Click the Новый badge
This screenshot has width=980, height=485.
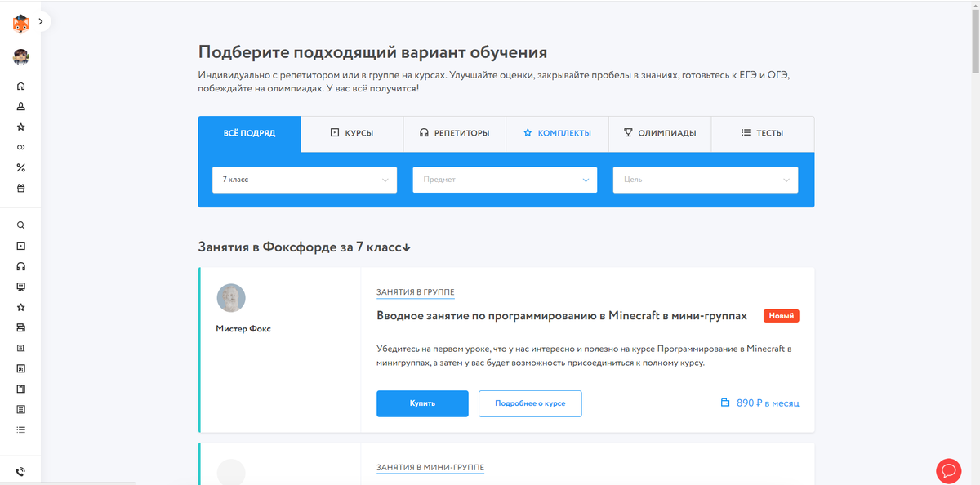click(x=782, y=316)
